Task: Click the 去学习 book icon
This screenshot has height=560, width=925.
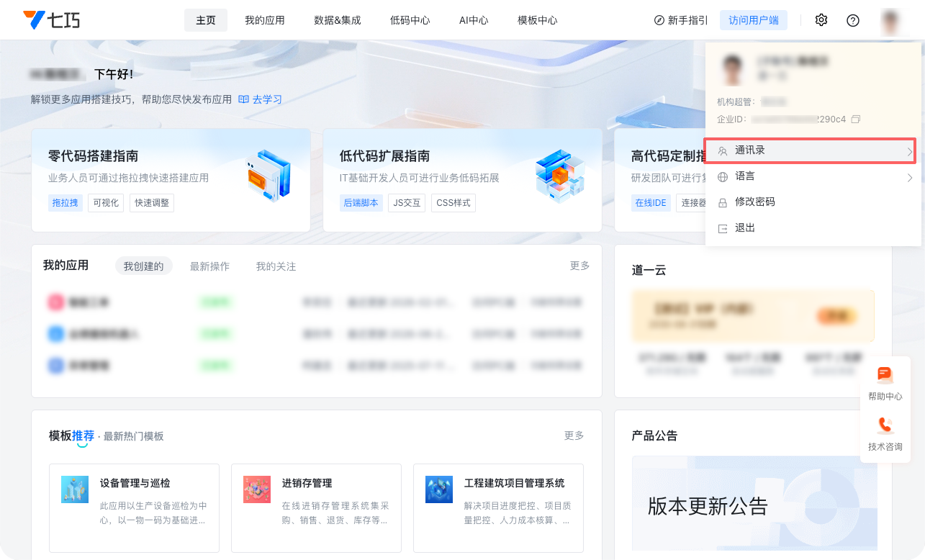Action: 243,99
